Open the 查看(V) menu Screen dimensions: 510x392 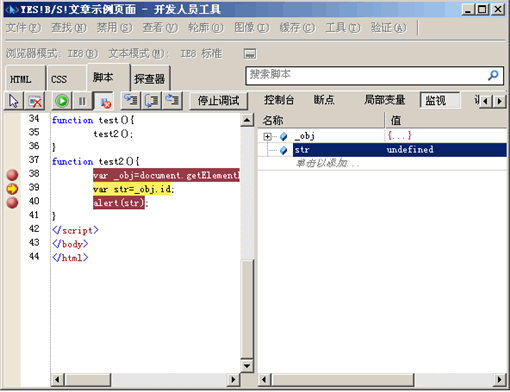pyautogui.click(x=160, y=28)
